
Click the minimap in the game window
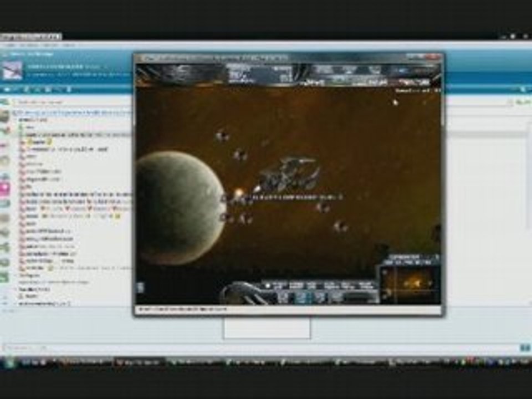[411, 284]
